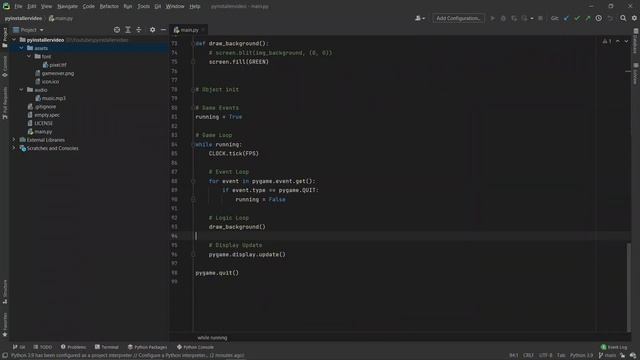
Task: Click the Python 3.9 interpreter widget
Action: pos(581,356)
